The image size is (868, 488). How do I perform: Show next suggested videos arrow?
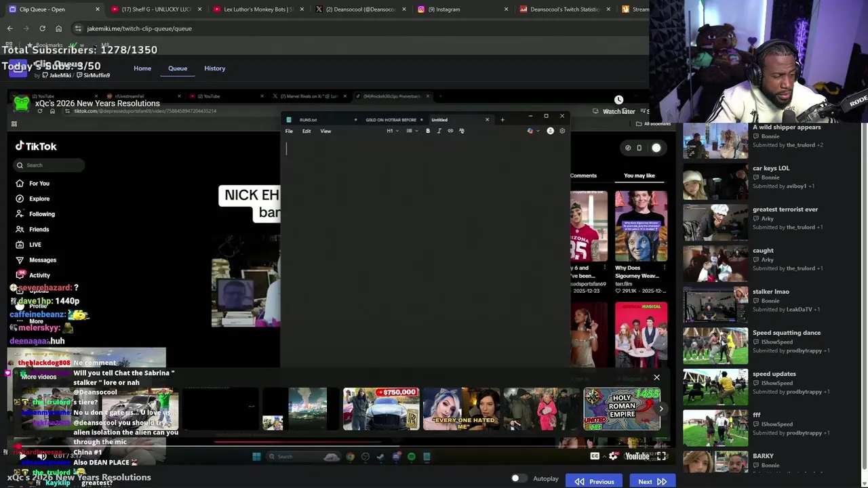click(661, 409)
